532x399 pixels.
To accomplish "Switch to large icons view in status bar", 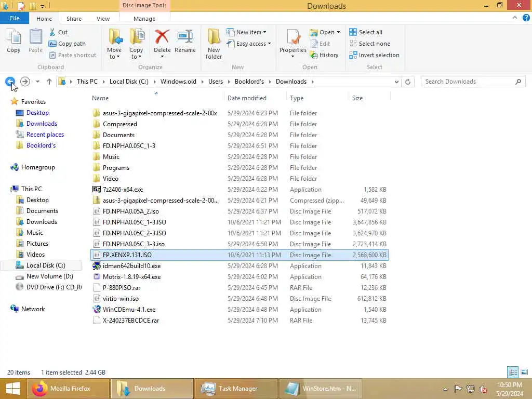I will click(524, 372).
